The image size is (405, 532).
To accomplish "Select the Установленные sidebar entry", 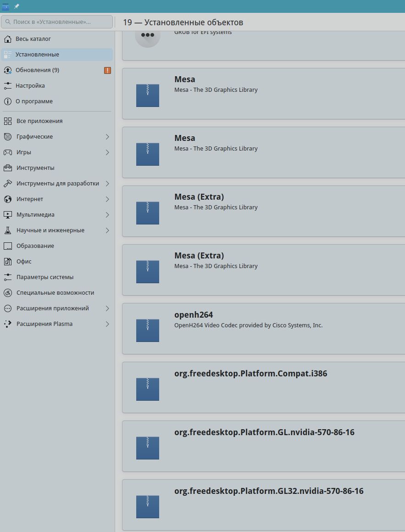I will [x=57, y=54].
